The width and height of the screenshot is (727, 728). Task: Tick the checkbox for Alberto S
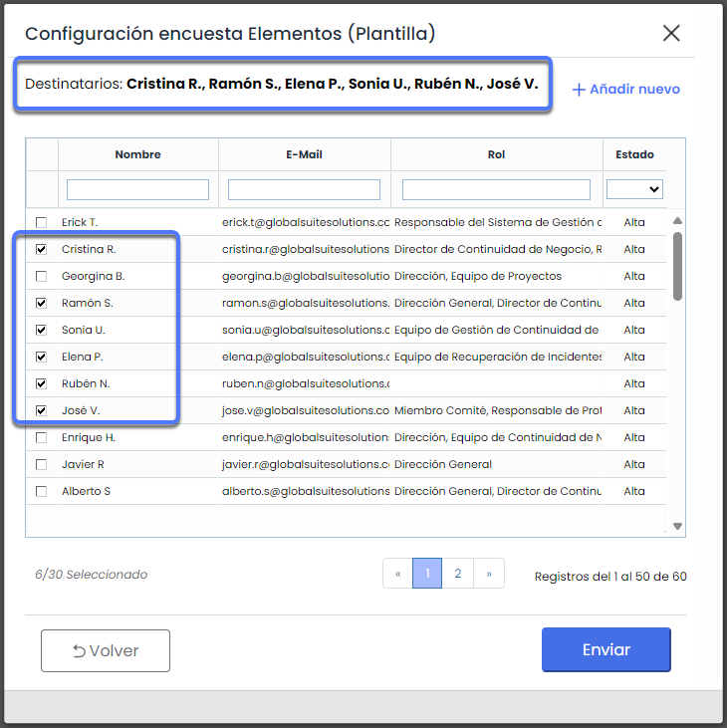tap(41, 491)
